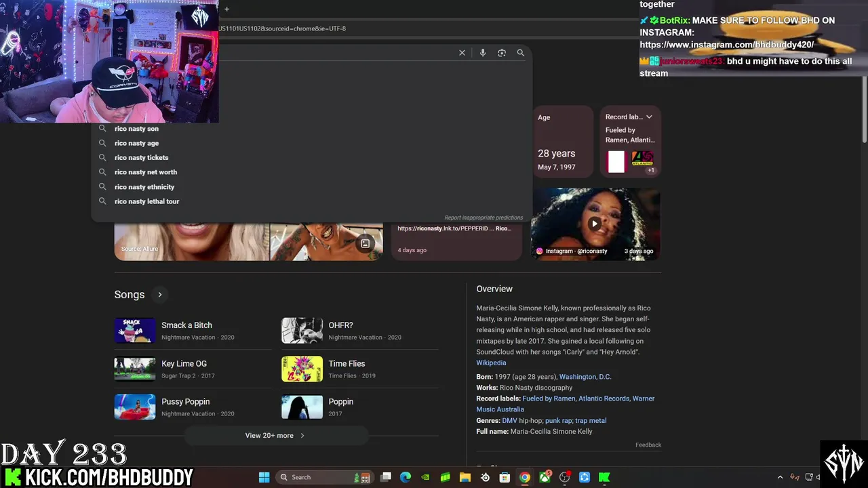Open Microsoft Store from the taskbar
The image size is (868, 488).
tap(505, 477)
